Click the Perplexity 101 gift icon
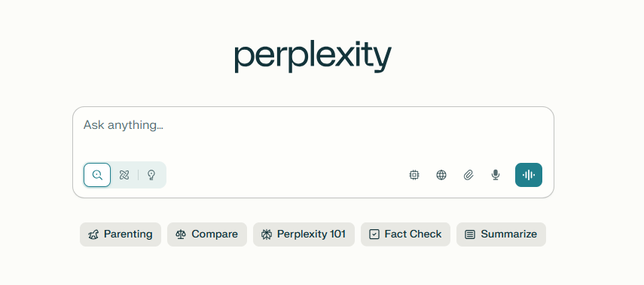 point(267,234)
